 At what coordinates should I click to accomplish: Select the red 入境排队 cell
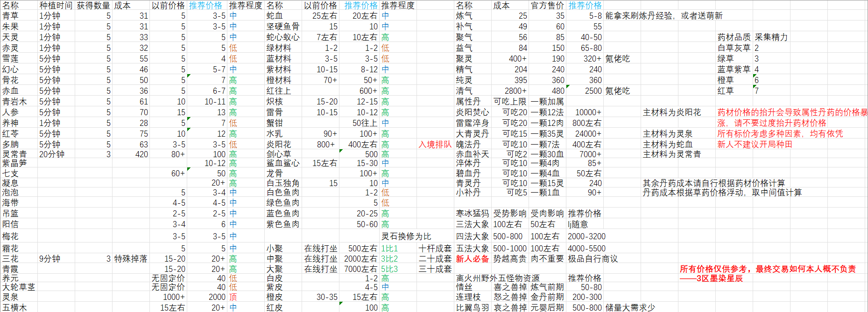pos(435,145)
